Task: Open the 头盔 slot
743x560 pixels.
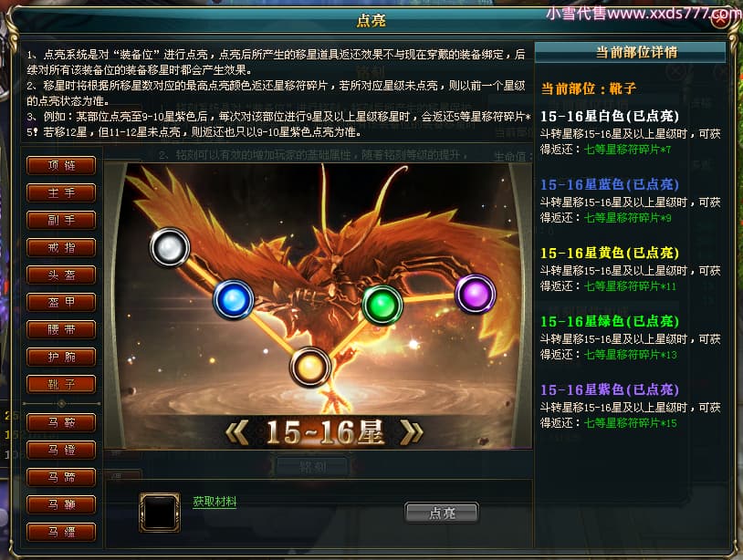Action: pos(61,275)
